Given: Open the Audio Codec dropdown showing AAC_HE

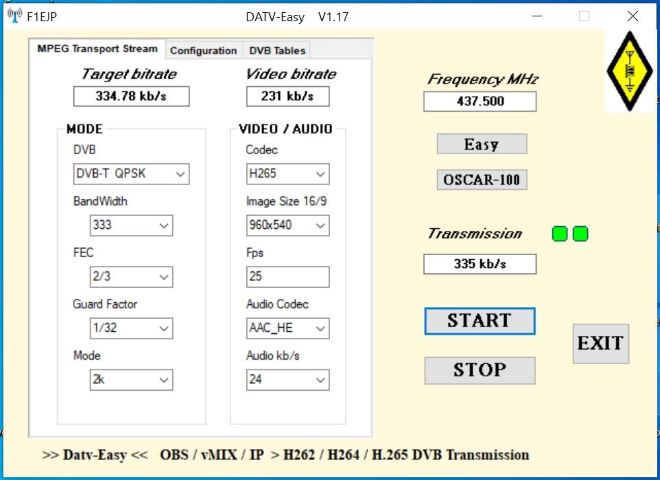Looking at the screenshot, I should click(287, 328).
